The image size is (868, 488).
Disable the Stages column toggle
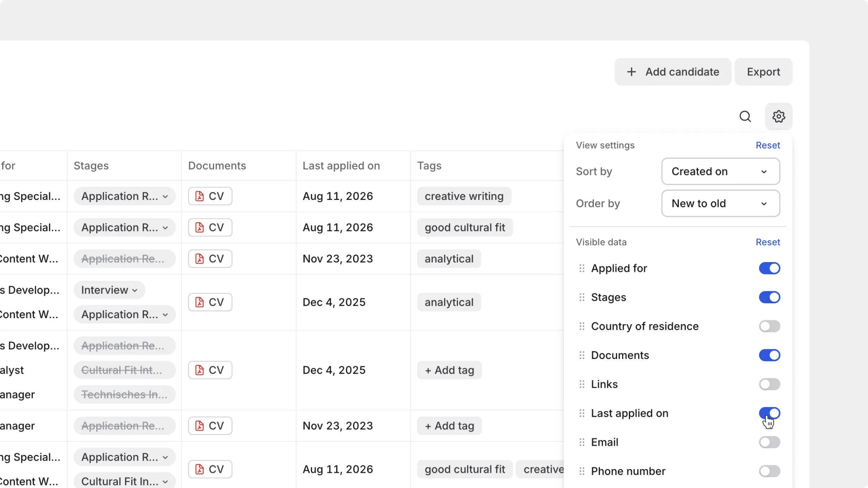point(769,297)
